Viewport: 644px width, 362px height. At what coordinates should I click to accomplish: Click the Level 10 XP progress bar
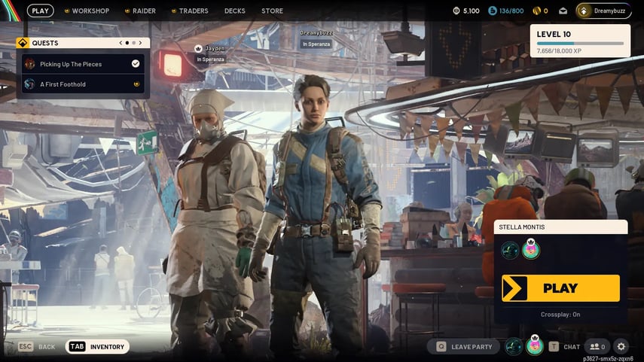pos(580,44)
